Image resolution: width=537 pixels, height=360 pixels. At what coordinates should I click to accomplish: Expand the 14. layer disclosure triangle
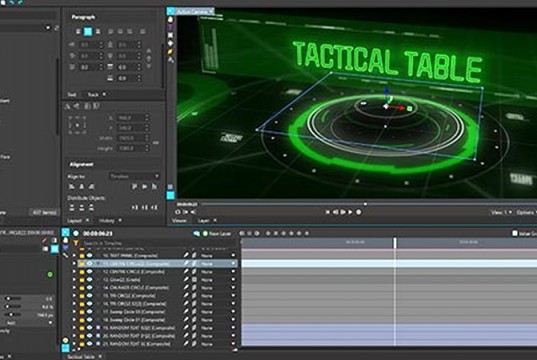pyautogui.click(x=74, y=288)
